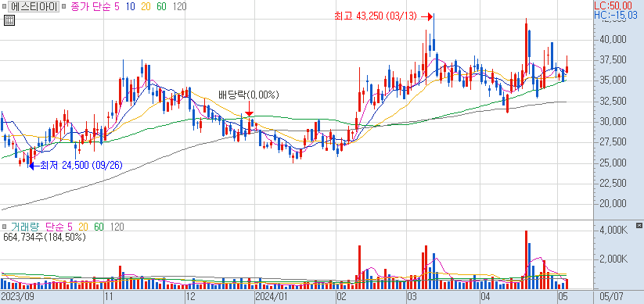Click the 2,000K volume axis label
The image size is (644, 304).
click(x=613, y=259)
